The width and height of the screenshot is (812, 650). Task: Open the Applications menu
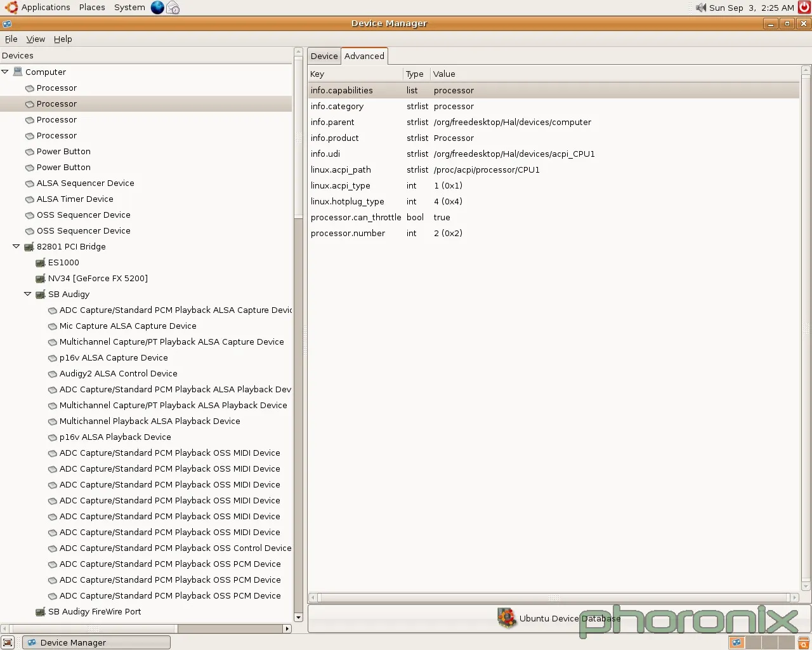(46, 8)
